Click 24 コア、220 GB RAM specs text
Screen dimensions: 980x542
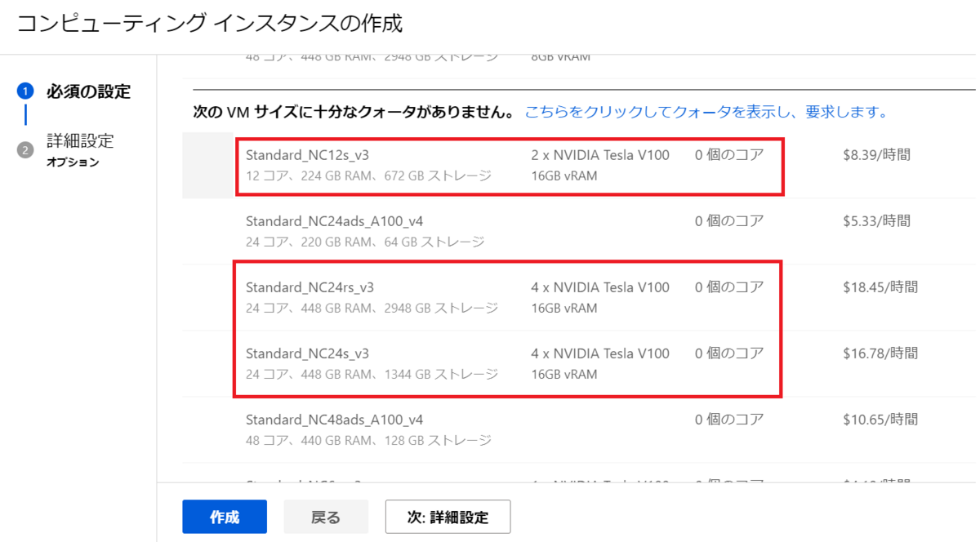[365, 242]
